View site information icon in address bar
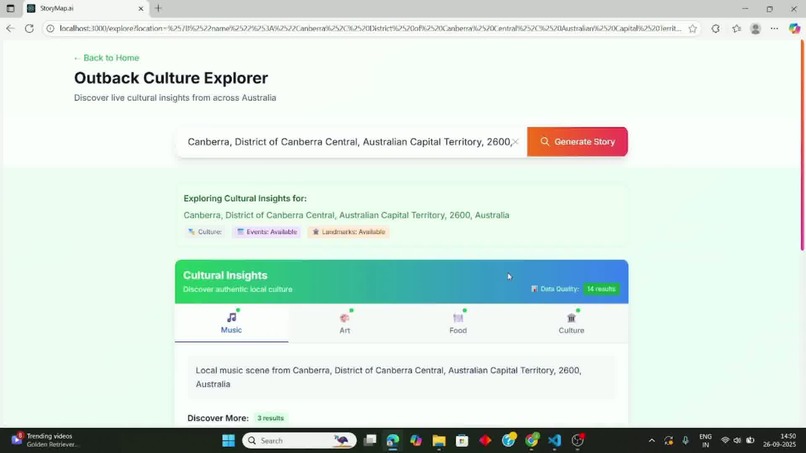 pos(50,29)
